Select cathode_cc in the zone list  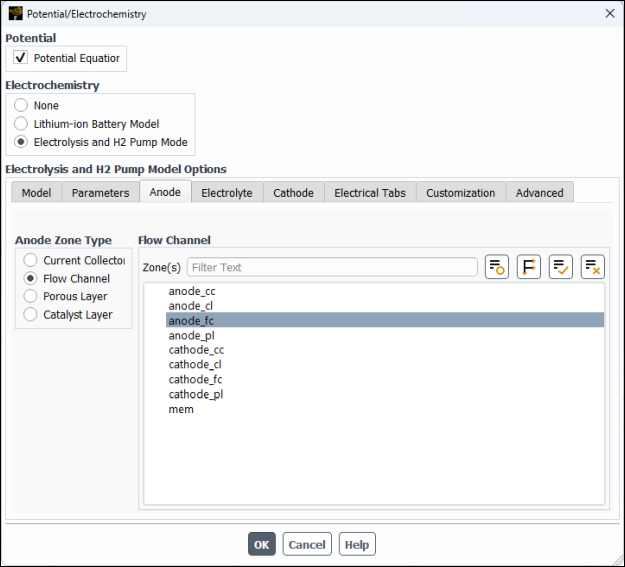(385, 350)
